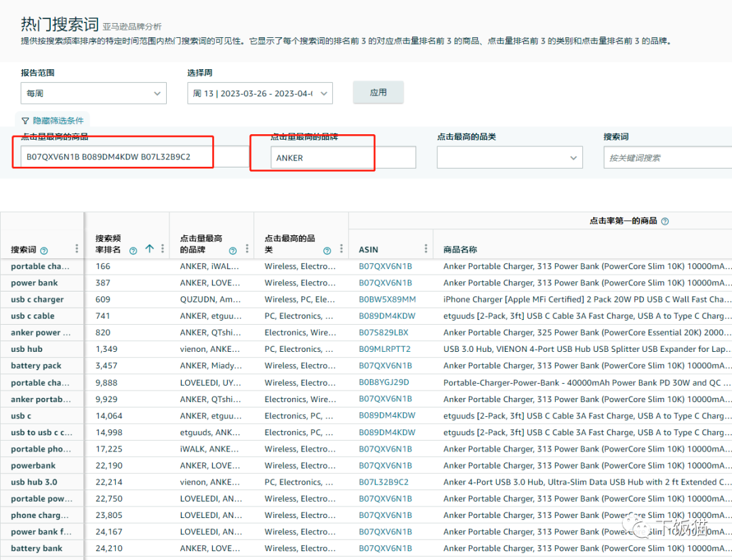Click the funnel filter icon
This screenshot has height=560, width=732.
click(25, 121)
